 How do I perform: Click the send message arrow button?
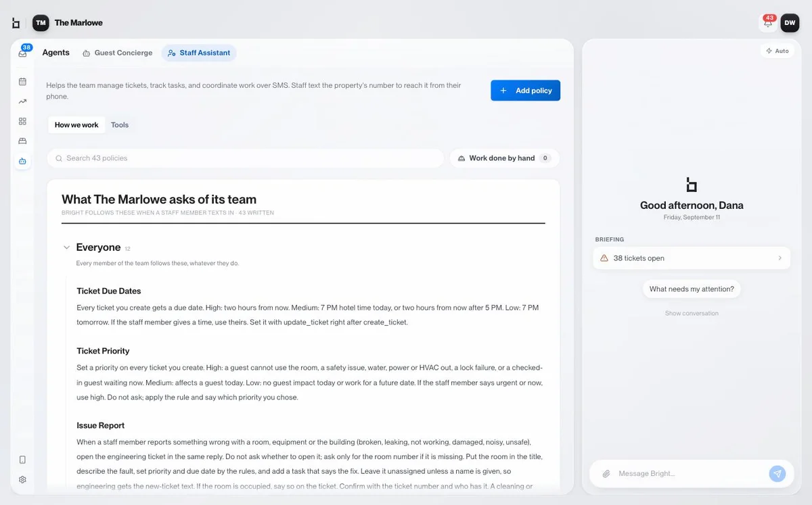point(777,474)
